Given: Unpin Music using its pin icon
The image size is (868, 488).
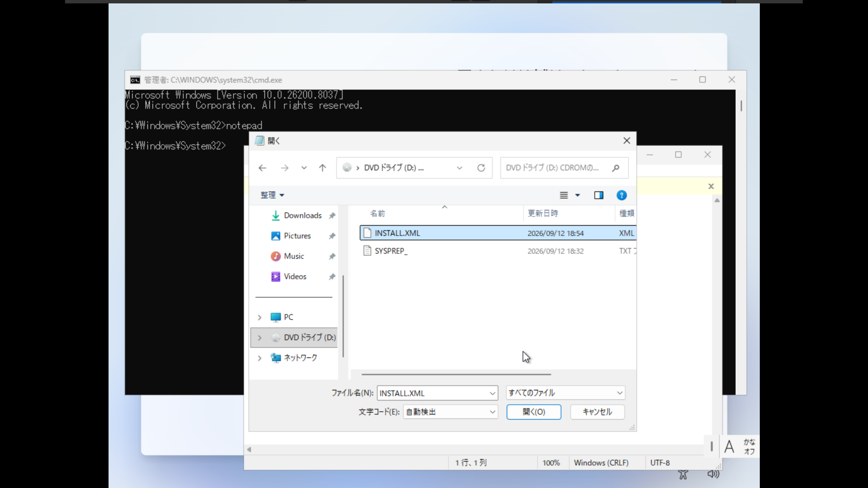Looking at the screenshot, I should pos(332,256).
